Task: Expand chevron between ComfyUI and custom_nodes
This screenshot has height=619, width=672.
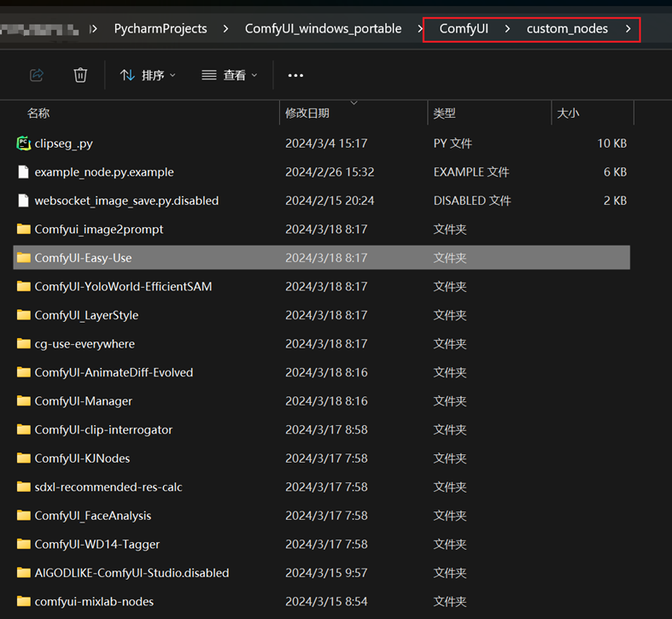Action: 507,29
